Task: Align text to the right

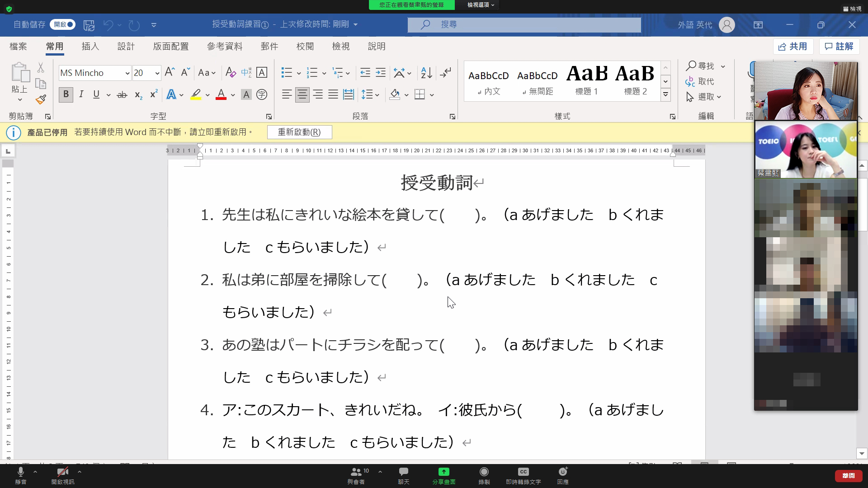Action: 318,94
